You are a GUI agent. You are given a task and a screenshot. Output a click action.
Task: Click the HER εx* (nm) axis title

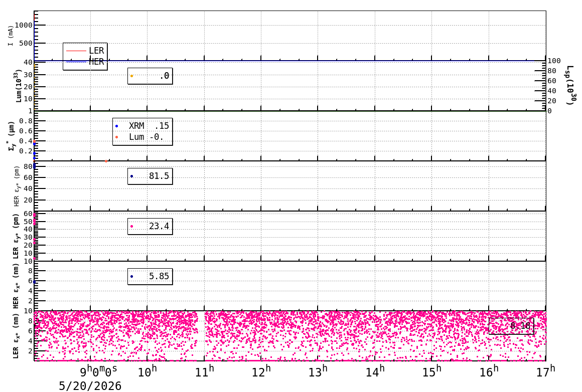pos(16,286)
